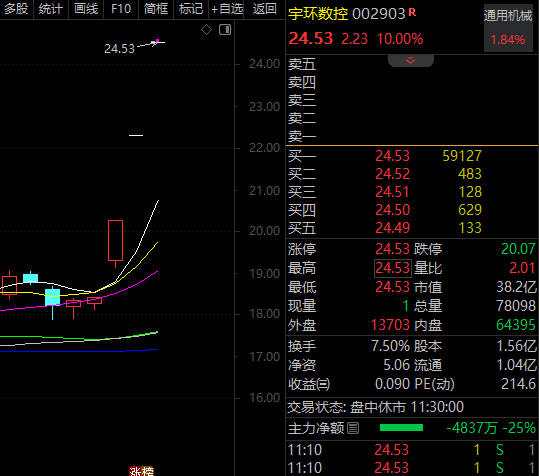The image size is (539, 476).
Task: Open 通用机械 sector box
Action: tap(508, 28)
